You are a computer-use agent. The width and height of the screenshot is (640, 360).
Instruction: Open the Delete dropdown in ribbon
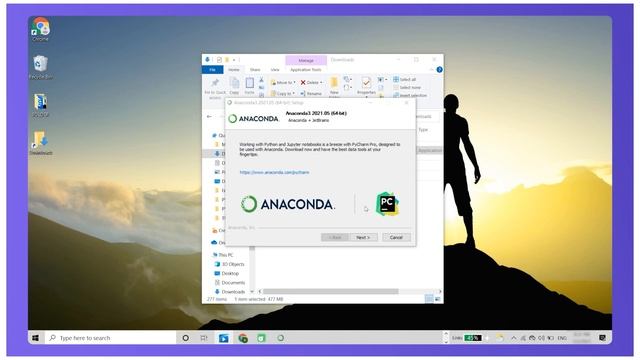[x=312, y=82]
